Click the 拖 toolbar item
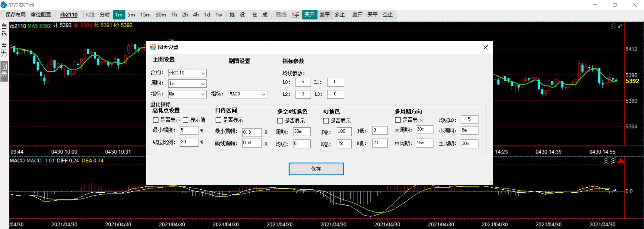The width and height of the screenshot is (644, 229). click(x=232, y=15)
